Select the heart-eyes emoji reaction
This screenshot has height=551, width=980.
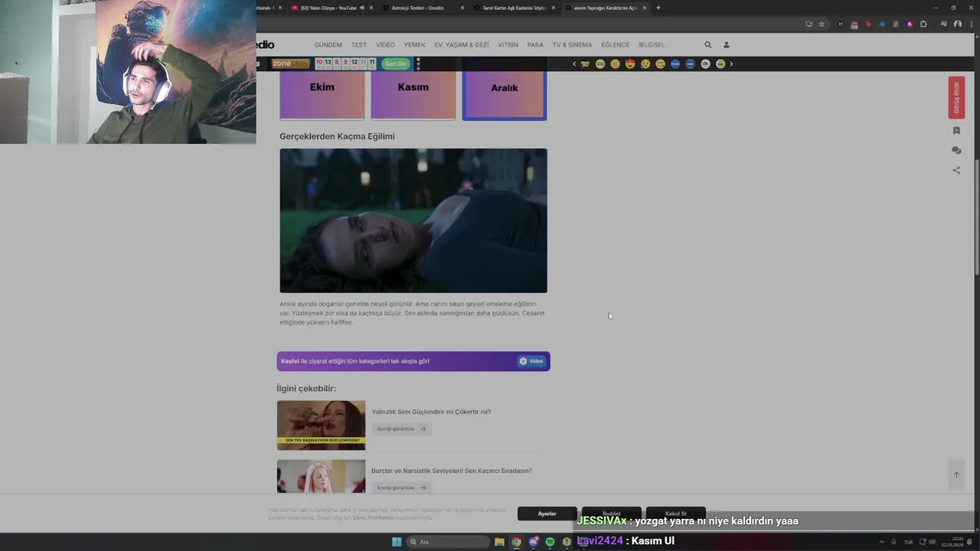click(x=630, y=64)
